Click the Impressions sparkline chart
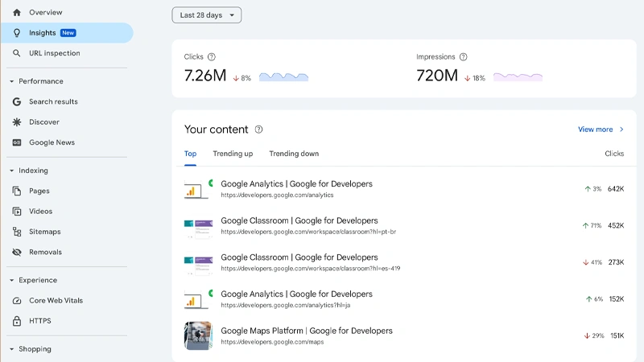The width and height of the screenshot is (644, 362). [518, 76]
